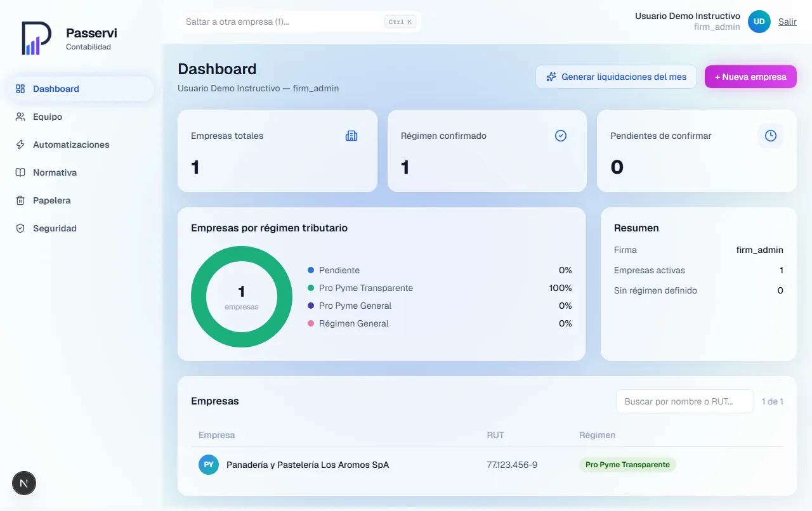Go to Automatizaciones
The image size is (812, 511).
click(x=81, y=145)
